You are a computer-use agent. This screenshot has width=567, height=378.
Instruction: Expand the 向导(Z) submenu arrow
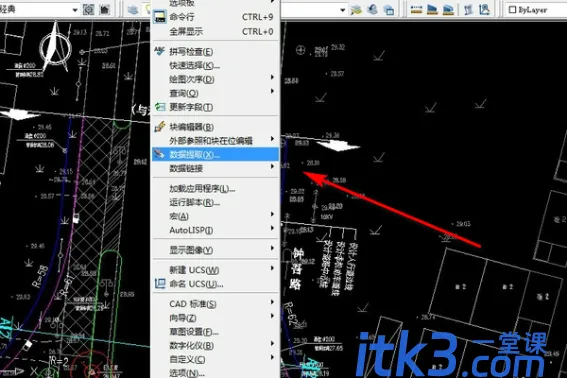[x=272, y=316]
